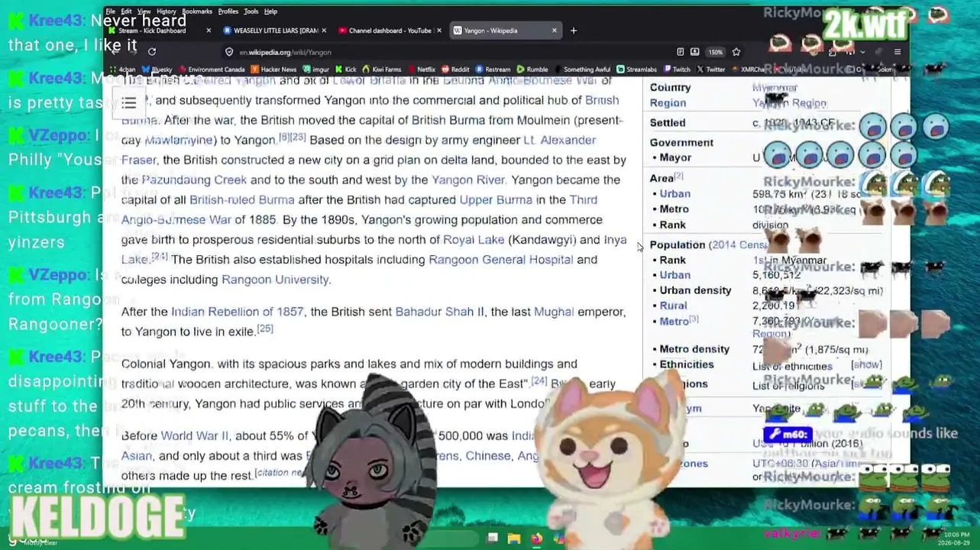Open the imgur bookmark
The image size is (980, 550).
(316, 70)
